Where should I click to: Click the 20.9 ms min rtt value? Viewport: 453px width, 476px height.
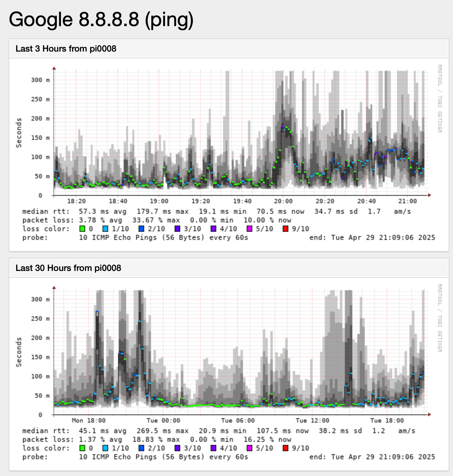coord(222,431)
